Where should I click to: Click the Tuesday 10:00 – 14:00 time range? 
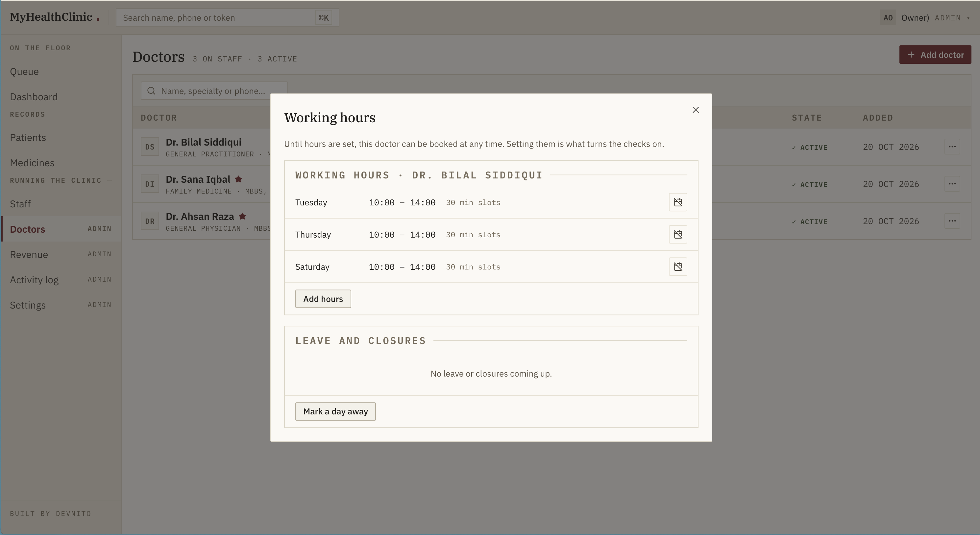tap(402, 203)
